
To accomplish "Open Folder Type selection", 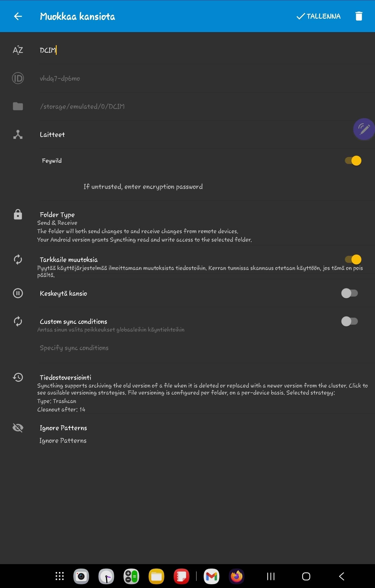I will pyautogui.click(x=187, y=227).
